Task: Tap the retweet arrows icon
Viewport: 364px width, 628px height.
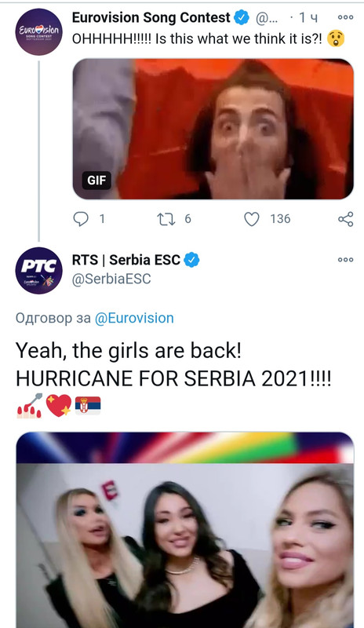Action: click(x=166, y=219)
